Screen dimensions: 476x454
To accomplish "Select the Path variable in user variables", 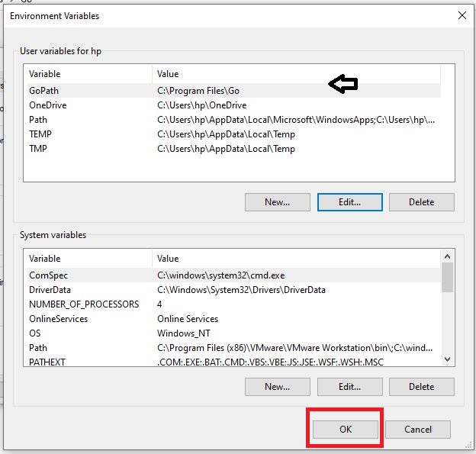I will coord(233,120).
